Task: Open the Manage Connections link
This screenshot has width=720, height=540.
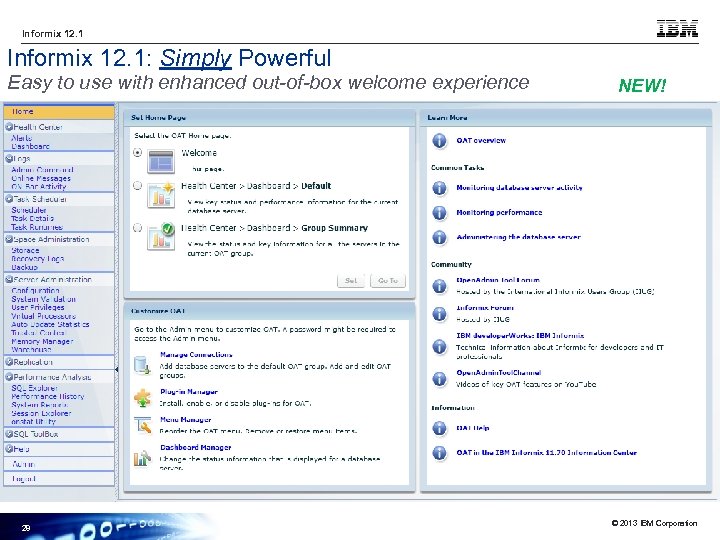Action: coord(196,355)
